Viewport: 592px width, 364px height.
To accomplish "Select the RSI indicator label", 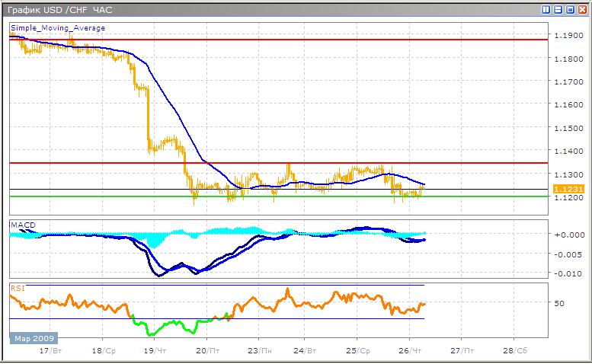I will coord(17,287).
